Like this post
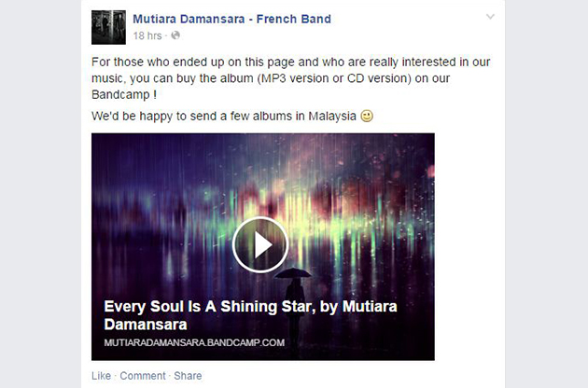The image size is (588, 388). (101, 376)
